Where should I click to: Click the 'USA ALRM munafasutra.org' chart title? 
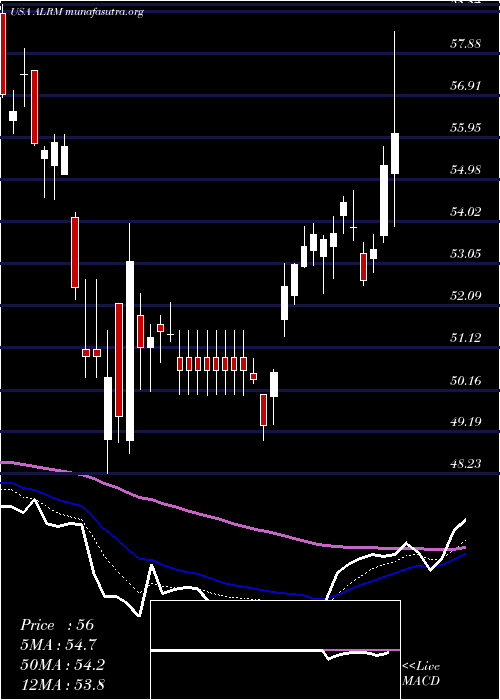(75, 12)
